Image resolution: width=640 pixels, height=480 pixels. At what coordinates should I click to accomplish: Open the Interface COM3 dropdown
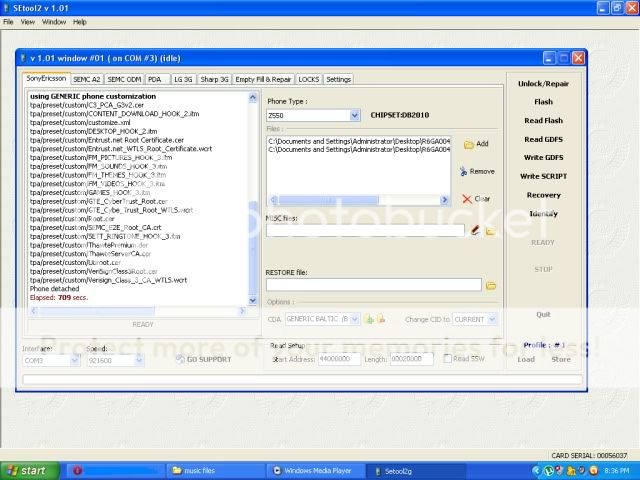pyautogui.click(x=75, y=360)
